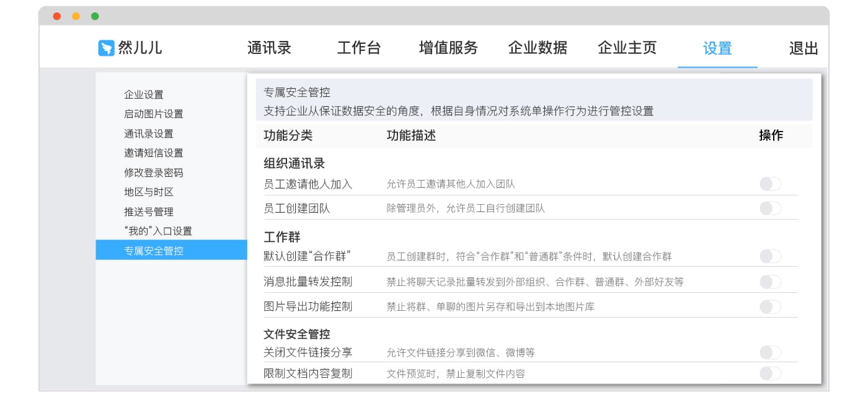Image resolution: width=868 pixels, height=397 pixels.
Task: Open the 增值服务 tab
Action: pyautogui.click(x=448, y=48)
